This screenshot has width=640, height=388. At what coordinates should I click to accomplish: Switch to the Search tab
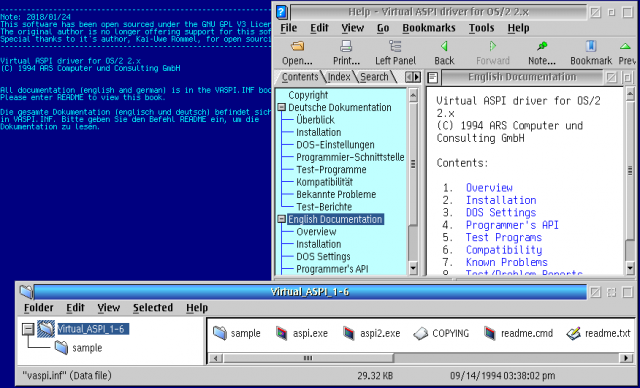(x=374, y=77)
